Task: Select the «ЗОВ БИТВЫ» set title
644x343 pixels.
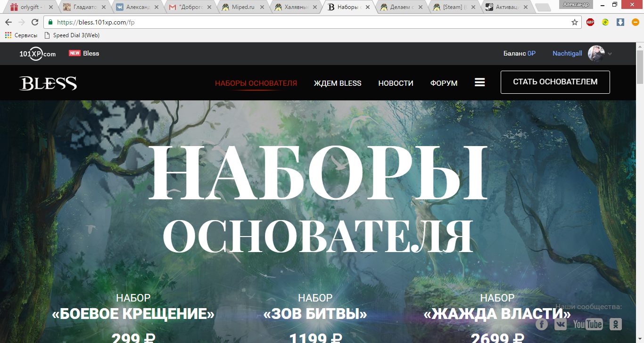Action: tap(315, 314)
